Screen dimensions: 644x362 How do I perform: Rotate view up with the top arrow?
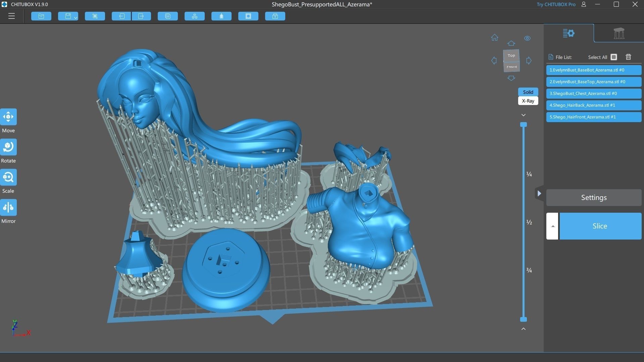coord(511,43)
